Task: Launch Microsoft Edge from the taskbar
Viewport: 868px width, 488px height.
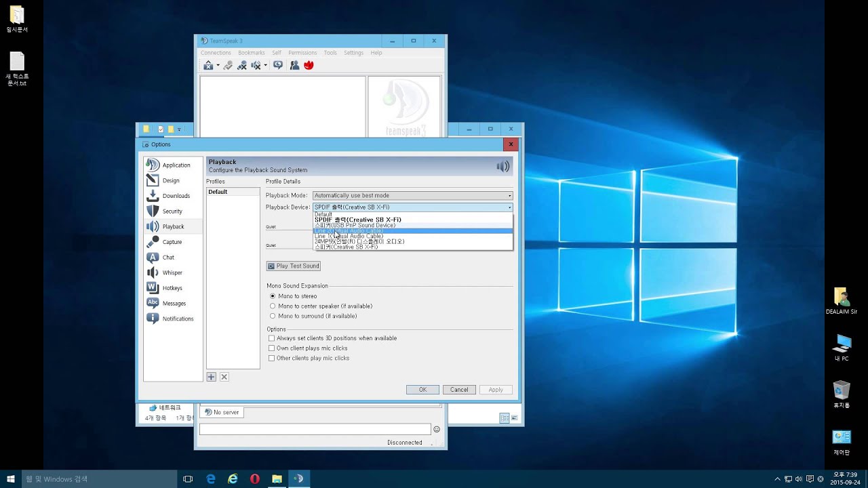Action: (x=211, y=479)
